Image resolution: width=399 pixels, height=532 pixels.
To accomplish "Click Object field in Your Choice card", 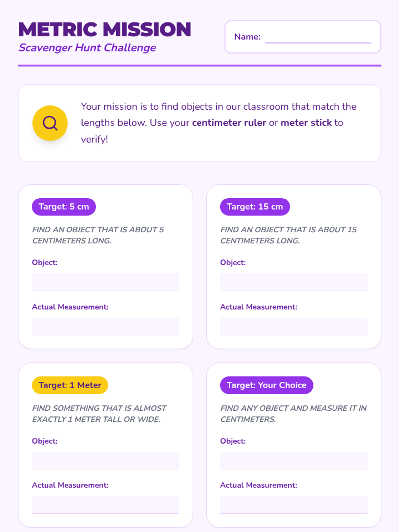I will 294,461.
